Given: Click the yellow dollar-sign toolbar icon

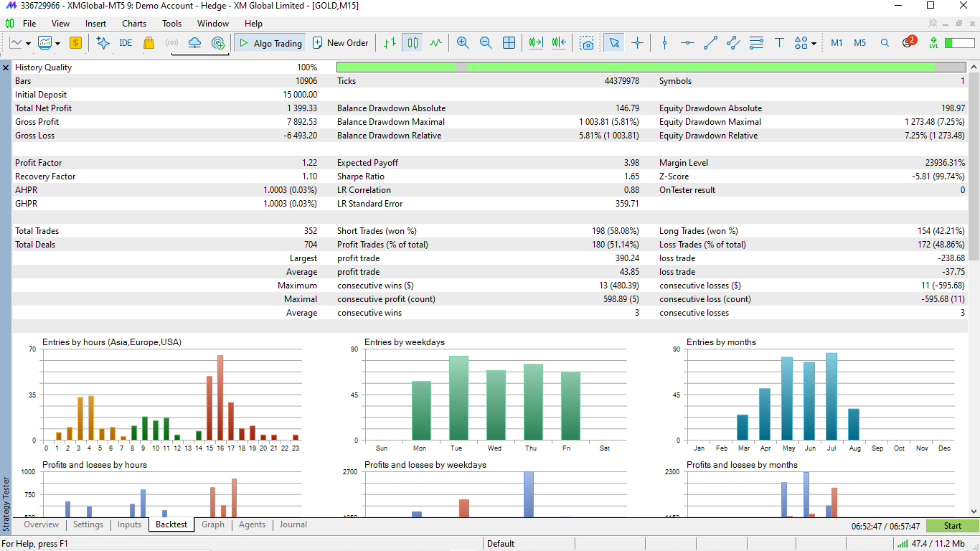Looking at the screenshot, I should [x=75, y=43].
